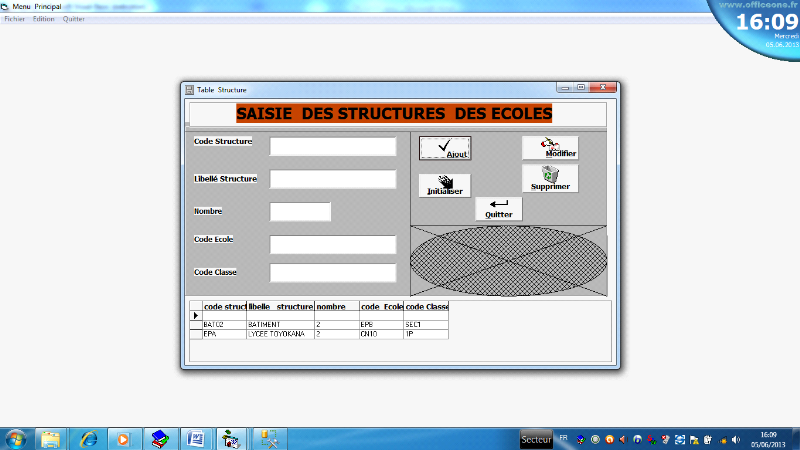Click the Code Ecole input field
Screen dimensions: 800x450
click(333, 244)
